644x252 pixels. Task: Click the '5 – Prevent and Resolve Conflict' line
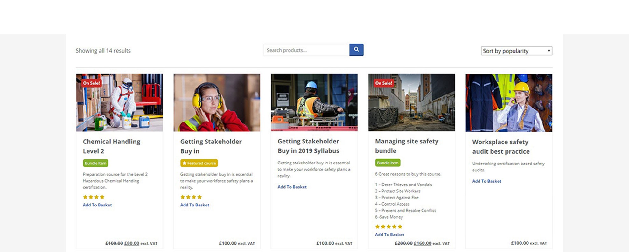coord(405,210)
